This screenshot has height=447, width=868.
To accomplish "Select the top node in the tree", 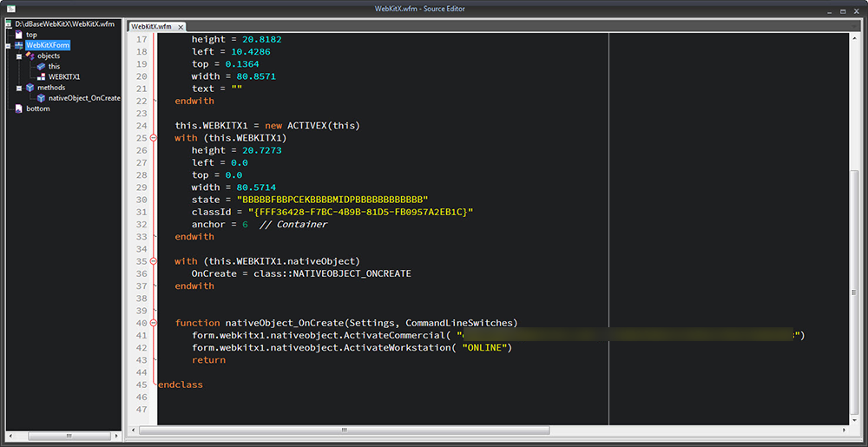I will pyautogui.click(x=31, y=35).
